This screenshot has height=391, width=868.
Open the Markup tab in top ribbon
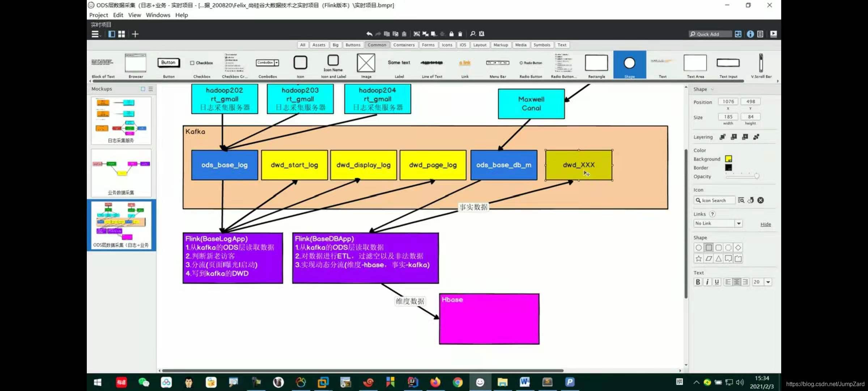pos(502,45)
